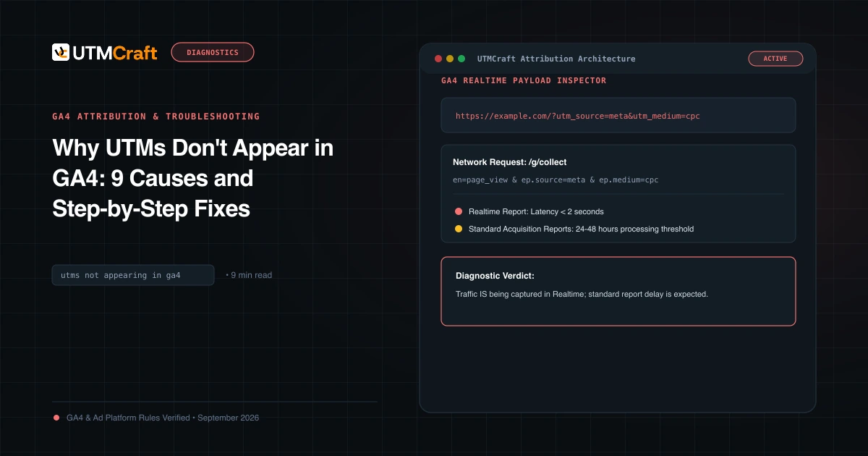Select the DIAGNOSTICS badge
This screenshot has width=868, height=456.
point(213,52)
